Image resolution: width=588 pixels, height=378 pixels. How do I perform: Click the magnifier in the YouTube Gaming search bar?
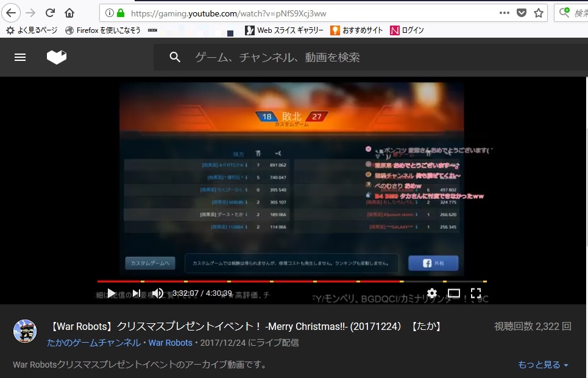[x=175, y=57]
